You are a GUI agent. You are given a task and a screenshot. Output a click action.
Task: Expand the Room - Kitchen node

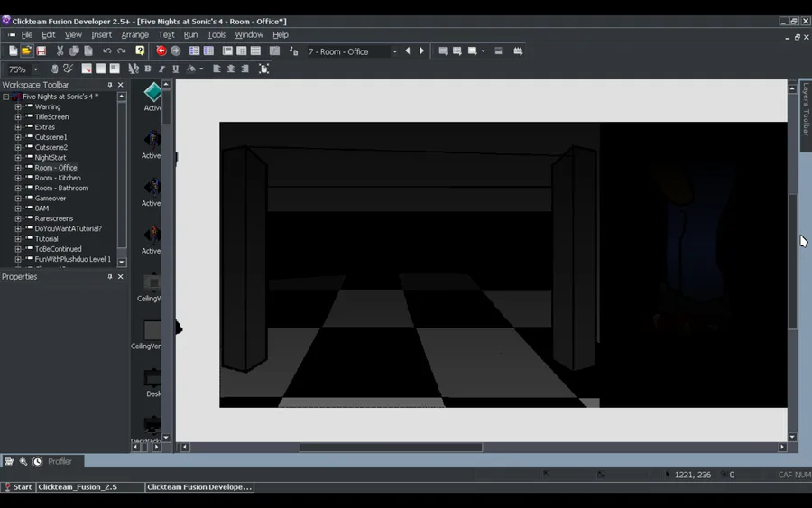point(18,178)
